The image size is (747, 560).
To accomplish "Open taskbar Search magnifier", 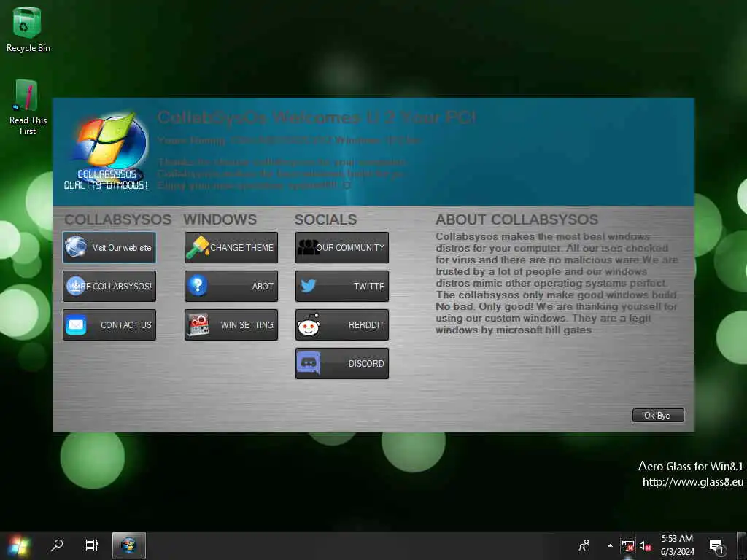I will tap(57, 545).
